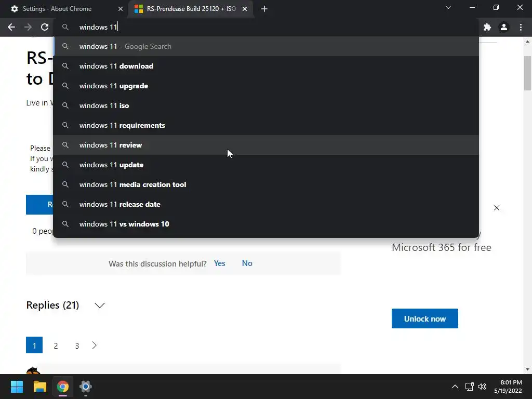Collapse the Replies (21) chevron
Screen dimensions: 532x399
tap(99, 305)
